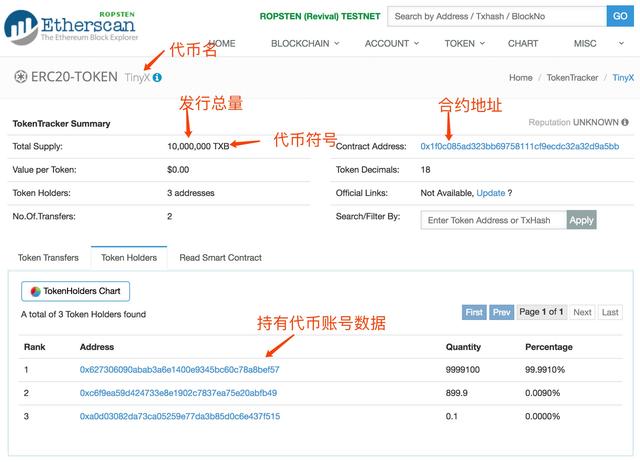Viewport: 640px width, 462px height.
Task: Click the Update official links link
Action: [491, 193]
